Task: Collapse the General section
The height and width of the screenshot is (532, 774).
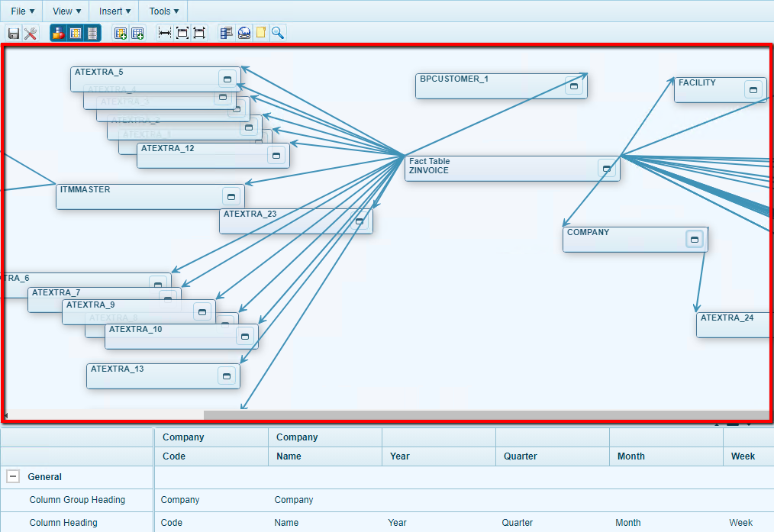Action: coord(13,477)
